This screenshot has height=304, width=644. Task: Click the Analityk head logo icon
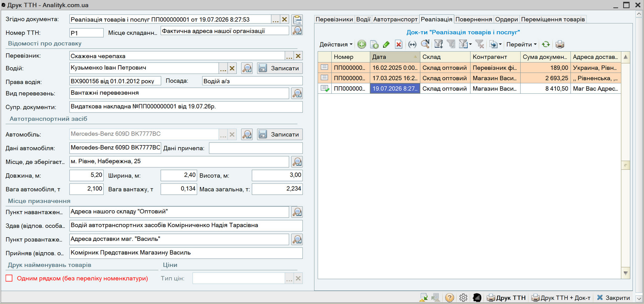point(477,298)
